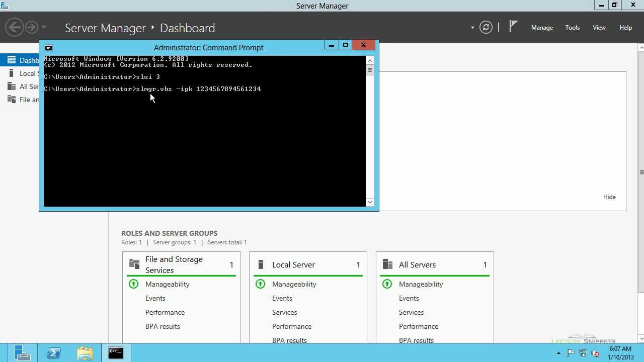The height and width of the screenshot is (362, 644).
Task: Open the All Servers tile title
Action: (x=417, y=265)
